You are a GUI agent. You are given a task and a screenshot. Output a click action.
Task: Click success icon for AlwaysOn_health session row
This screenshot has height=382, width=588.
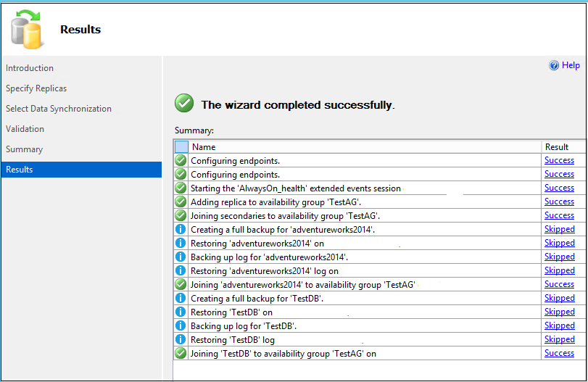pos(181,188)
